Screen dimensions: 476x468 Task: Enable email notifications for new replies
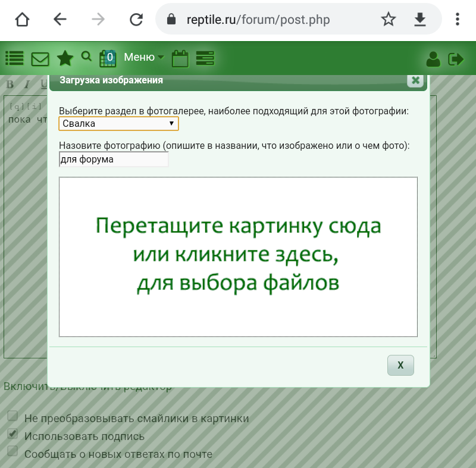click(x=12, y=451)
